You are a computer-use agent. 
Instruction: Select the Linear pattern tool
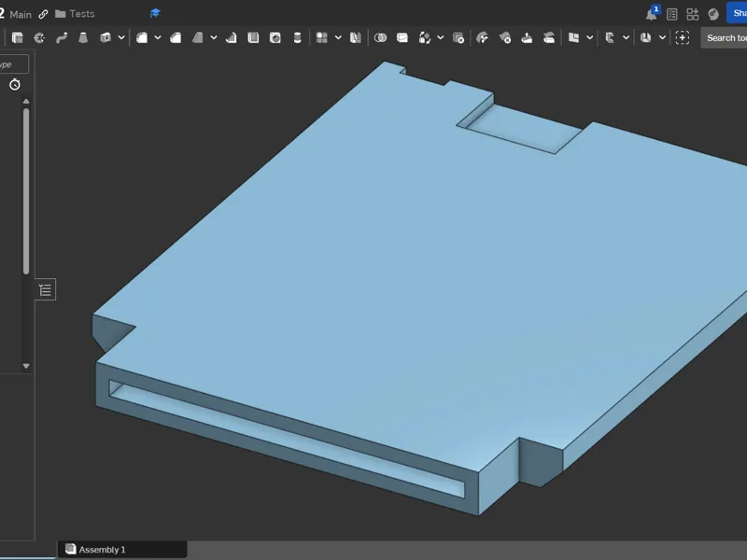tap(322, 37)
